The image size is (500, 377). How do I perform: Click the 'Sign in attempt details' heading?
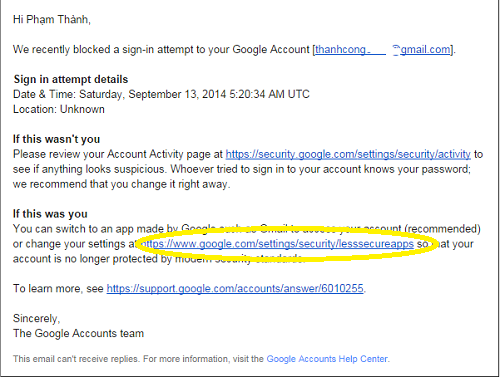(71, 79)
